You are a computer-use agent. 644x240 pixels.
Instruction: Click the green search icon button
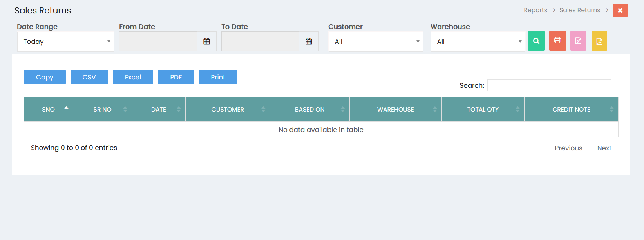click(x=536, y=41)
